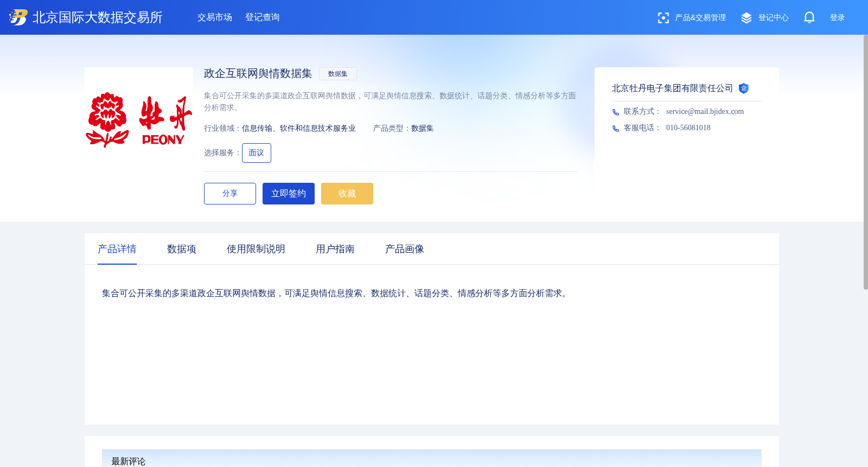Click the site title 北京国际大数据交易所
This screenshot has width=868, height=467.
pyautogui.click(x=98, y=17)
